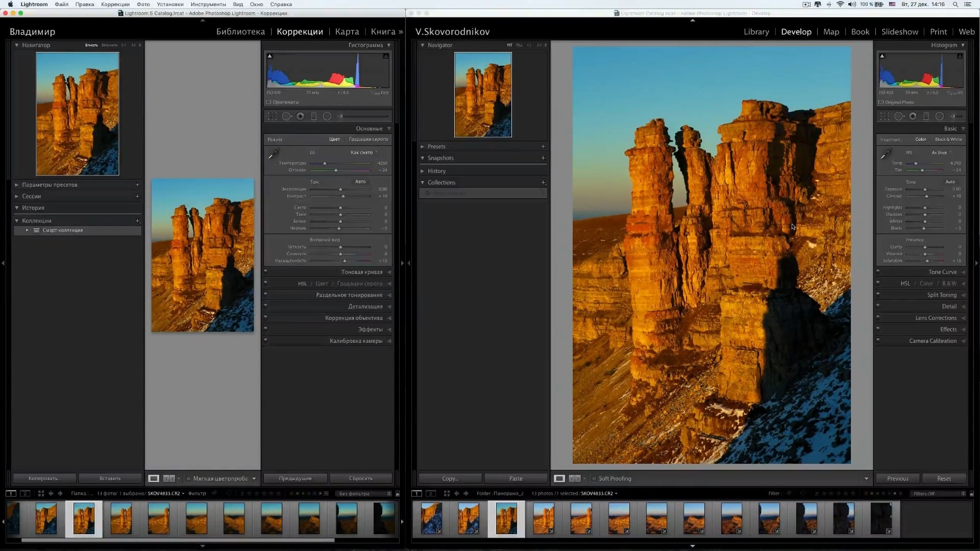980x551 pixels.
Task: Expand the Presets panel
Action: coord(423,146)
